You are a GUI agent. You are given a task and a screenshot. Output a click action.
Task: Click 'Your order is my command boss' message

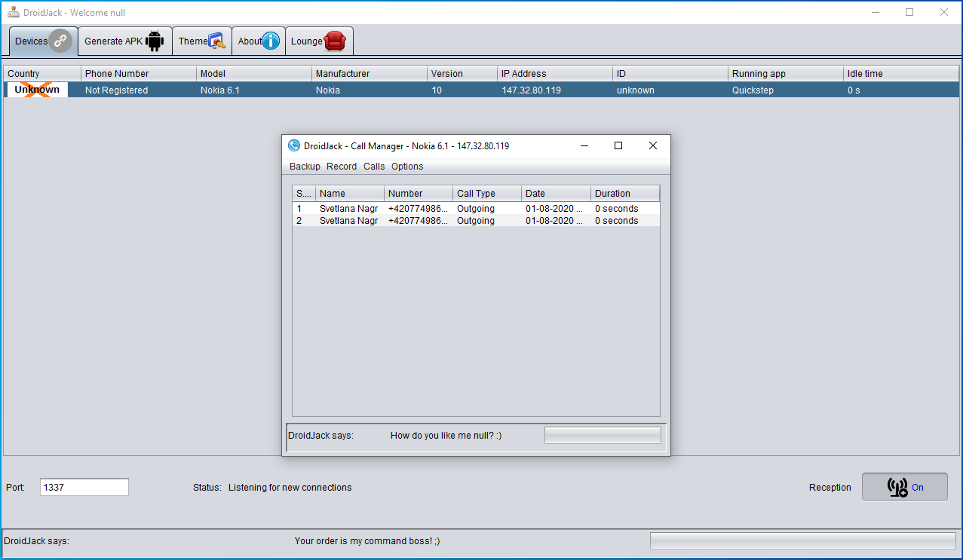tap(367, 540)
